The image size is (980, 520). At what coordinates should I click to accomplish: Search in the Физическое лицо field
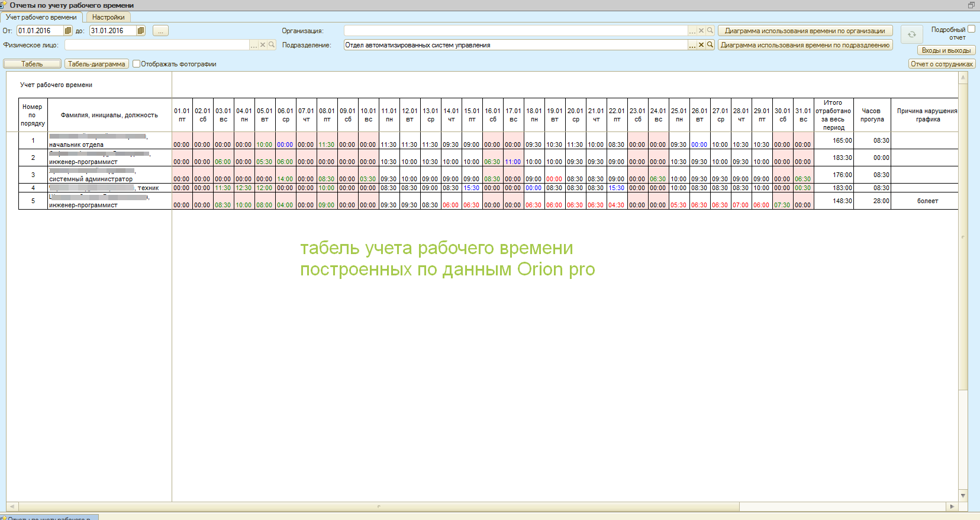coord(272,45)
